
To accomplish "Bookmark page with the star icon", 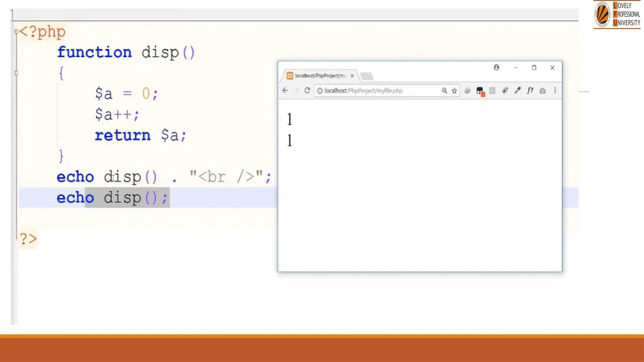I will pyautogui.click(x=454, y=91).
